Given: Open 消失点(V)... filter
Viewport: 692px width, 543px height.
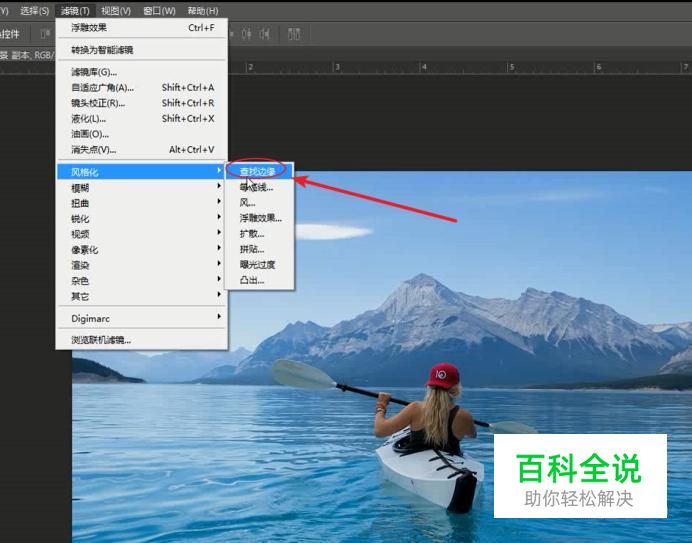Looking at the screenshot, I should click(142, 150).
